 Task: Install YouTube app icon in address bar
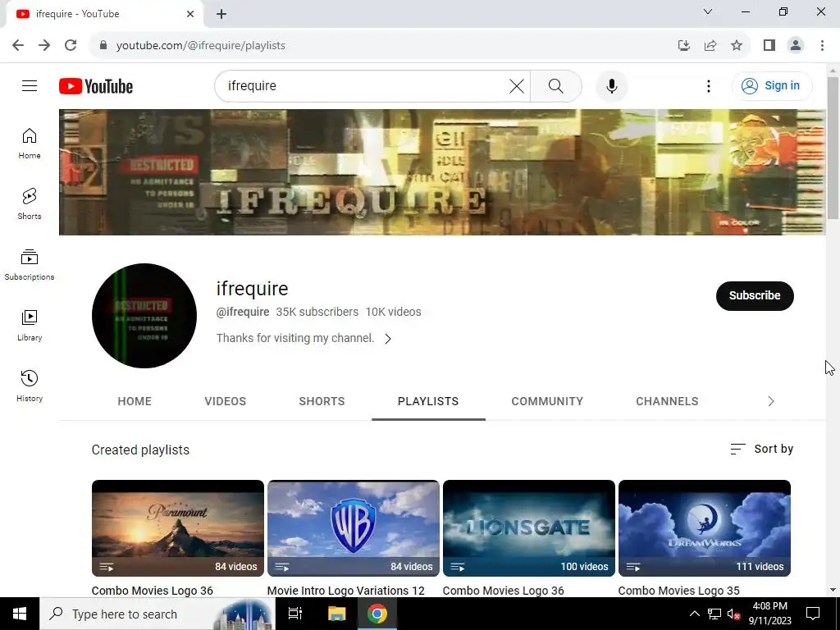pyautogui.click(x=683, y=46)
